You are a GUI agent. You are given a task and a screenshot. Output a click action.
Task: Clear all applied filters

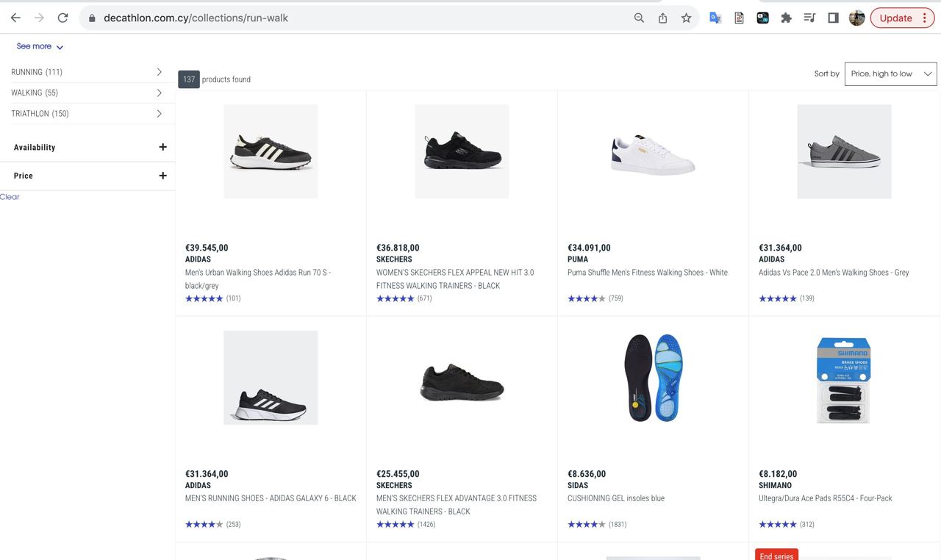tap(10, 197)
